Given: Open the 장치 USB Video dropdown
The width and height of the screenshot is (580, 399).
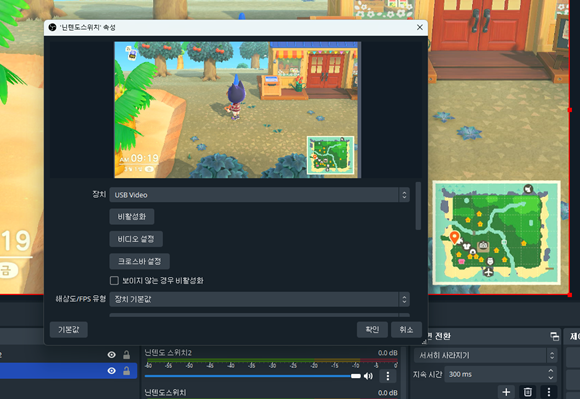Looking at the screenshot, I should (x=259, y=195).
